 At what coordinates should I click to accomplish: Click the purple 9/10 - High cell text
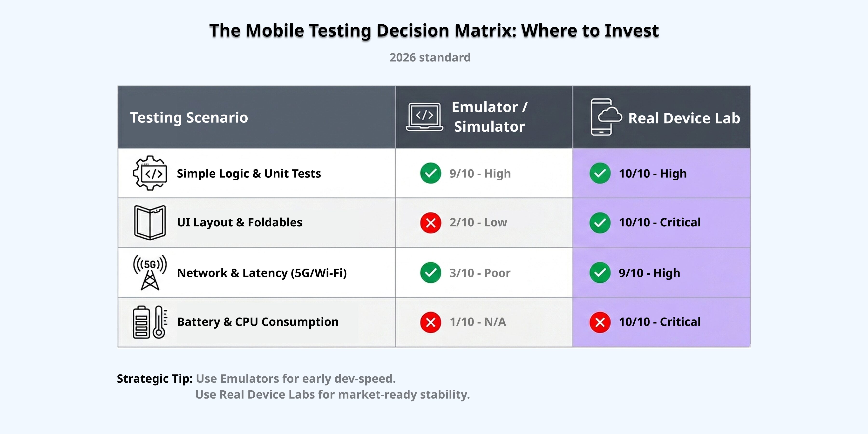[x=649, y=273]
